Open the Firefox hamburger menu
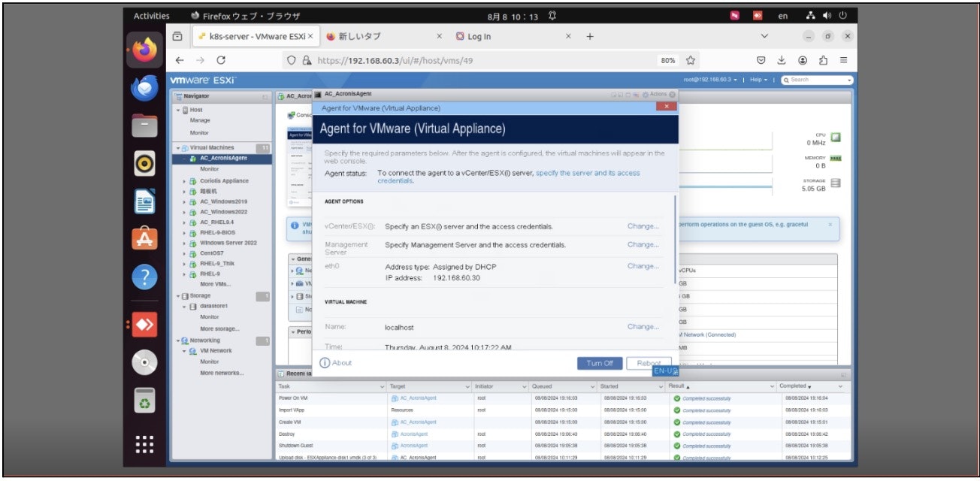The height and width of the screenshot is (481, 980). (844, 60)
